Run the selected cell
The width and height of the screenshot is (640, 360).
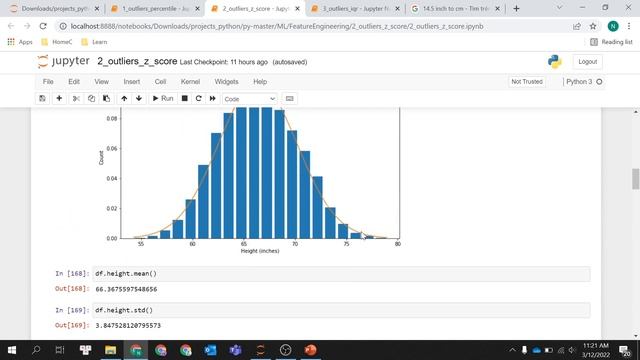coord(163,98)
